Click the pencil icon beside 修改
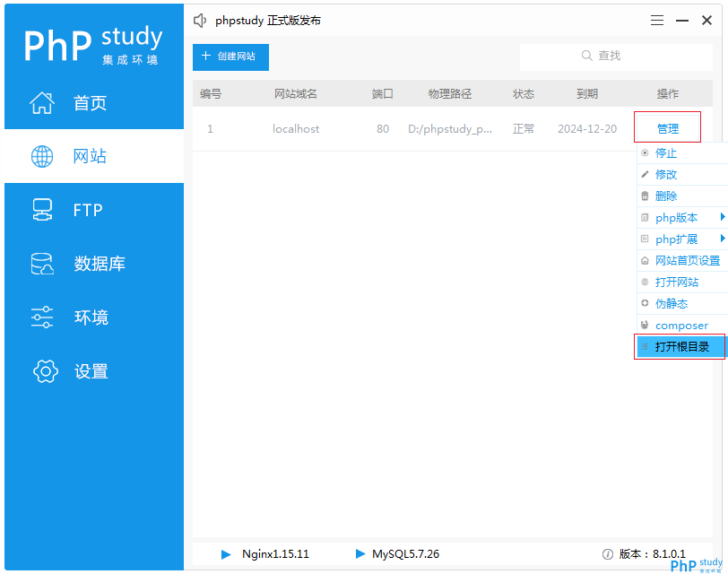The height and width of the screenshot is (574, 728). pyautogui.click(x=645, y=175)
